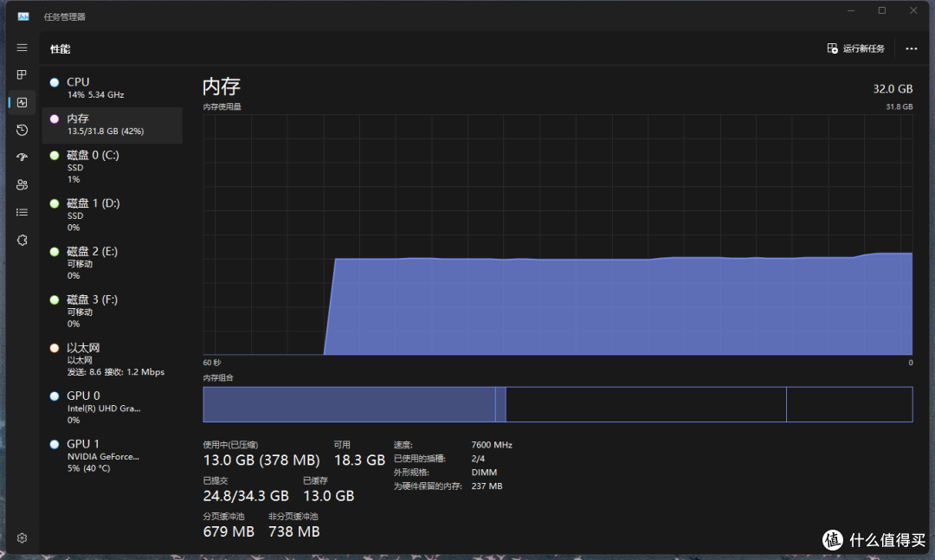Open the Startup apps page icon
The width and height of the screenshot is (935, 560).
22,157
